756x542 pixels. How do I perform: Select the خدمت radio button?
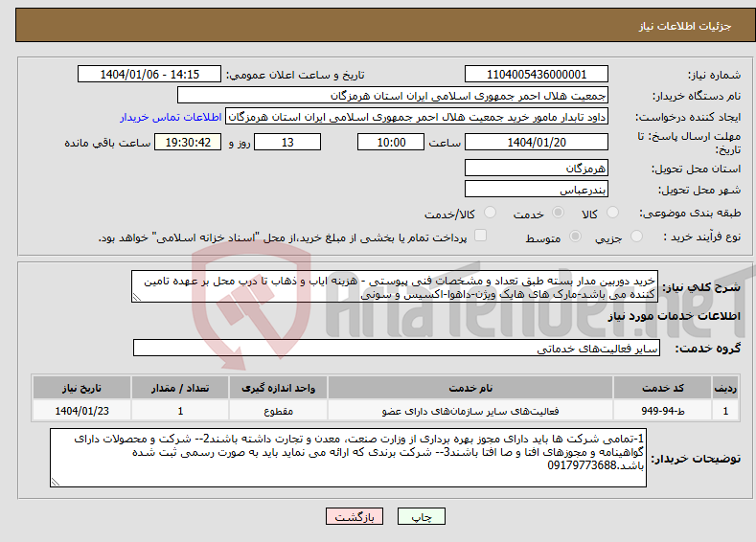tap(558, 213)
